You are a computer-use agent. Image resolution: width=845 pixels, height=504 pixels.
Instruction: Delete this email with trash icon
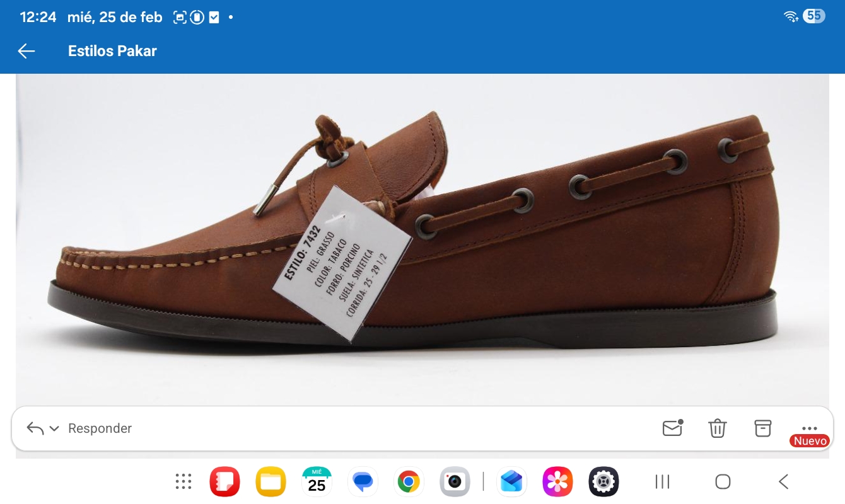(x=717, y=428)
